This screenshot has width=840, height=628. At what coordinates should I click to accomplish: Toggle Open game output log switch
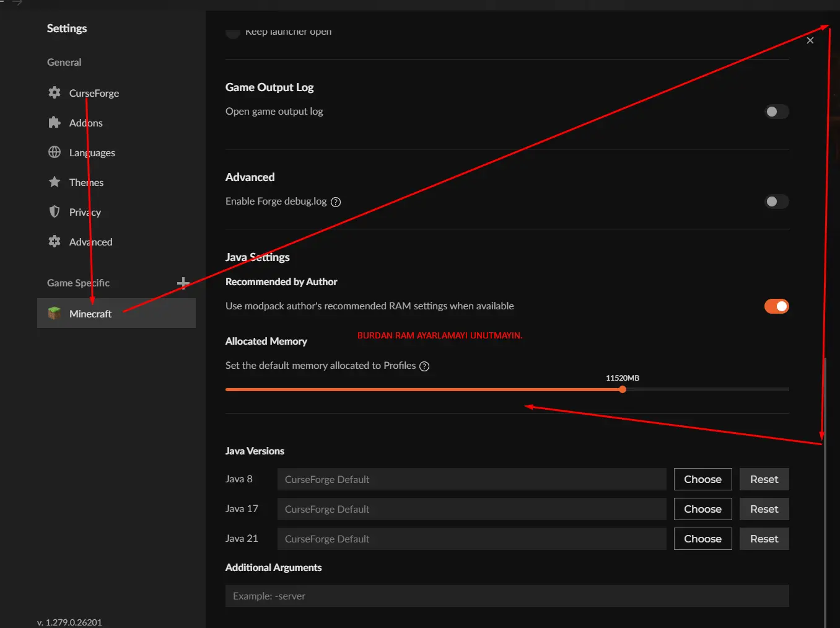(x=776, y=112)
